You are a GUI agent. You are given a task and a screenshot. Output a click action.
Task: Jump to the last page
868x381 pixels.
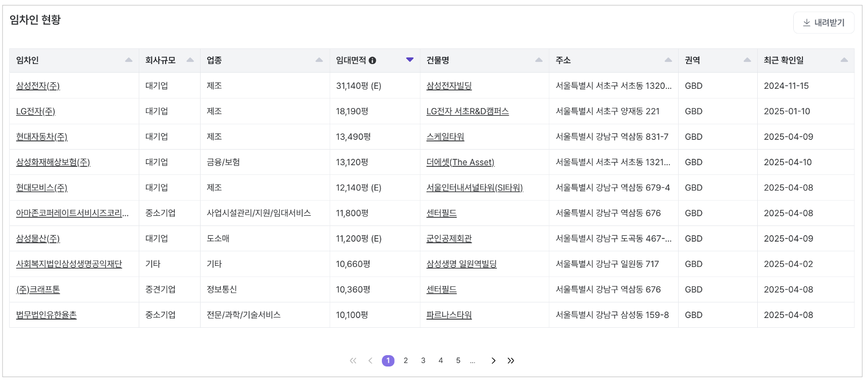(511, 361)
